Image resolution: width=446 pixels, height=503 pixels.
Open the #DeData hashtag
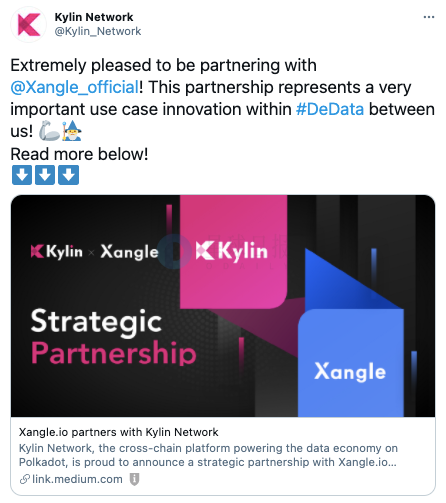tap(330, 109)
